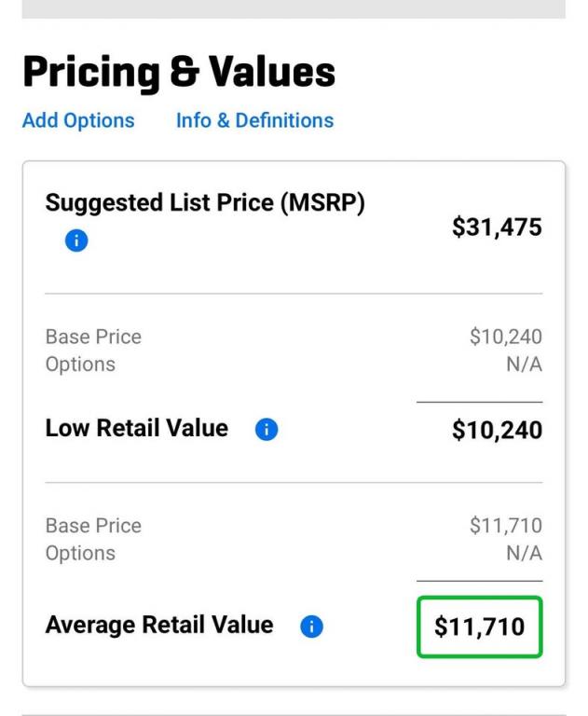Click Options label in low retail section
The image size is (588, 716).
(80, 365)
